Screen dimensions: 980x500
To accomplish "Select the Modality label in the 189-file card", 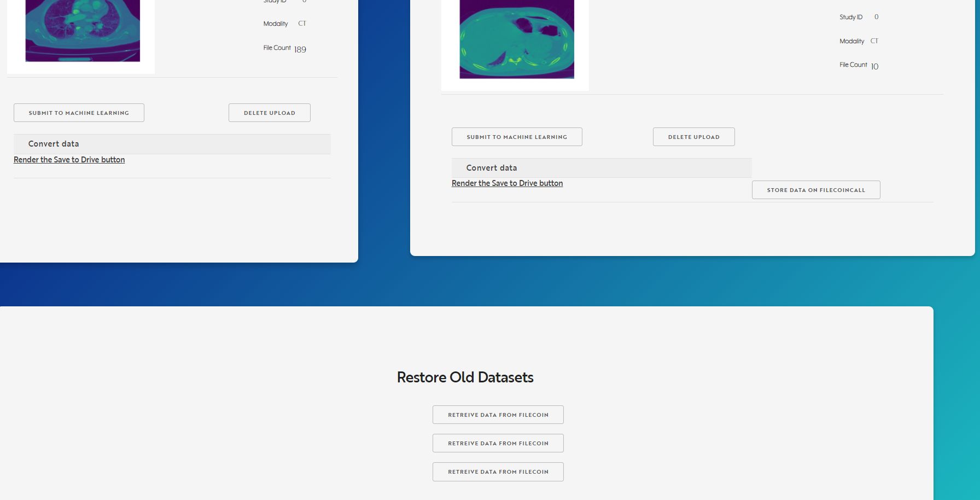I will click(276, 24).
